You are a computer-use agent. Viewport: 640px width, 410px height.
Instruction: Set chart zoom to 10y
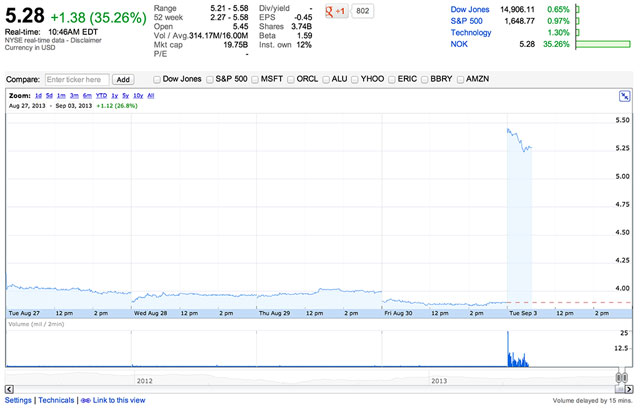[x=138, y=96]
